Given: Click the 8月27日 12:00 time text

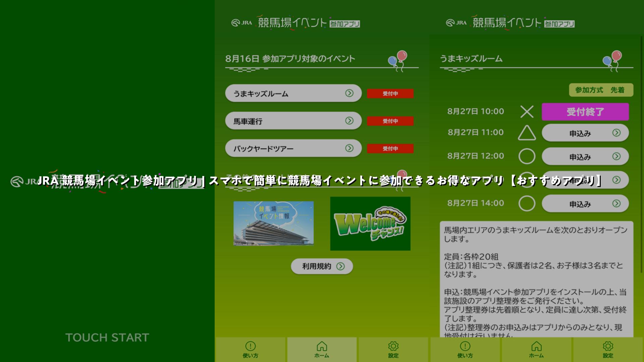Looking at the screenshot, I should pyautogui.click(x=476, y=156).
